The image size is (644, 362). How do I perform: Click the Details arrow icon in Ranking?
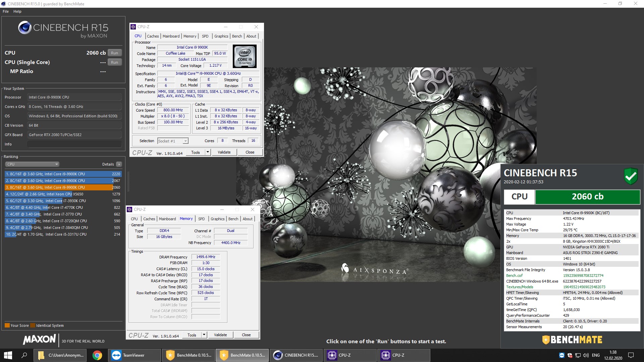tap(119, 164)
